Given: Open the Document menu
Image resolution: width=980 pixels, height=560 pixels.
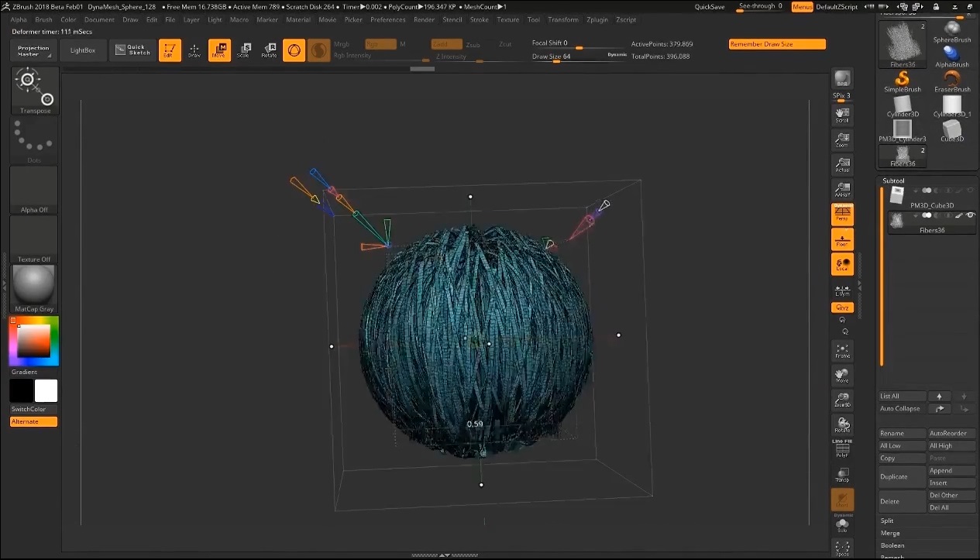Looking at the screenshot, I should (99, 19).
